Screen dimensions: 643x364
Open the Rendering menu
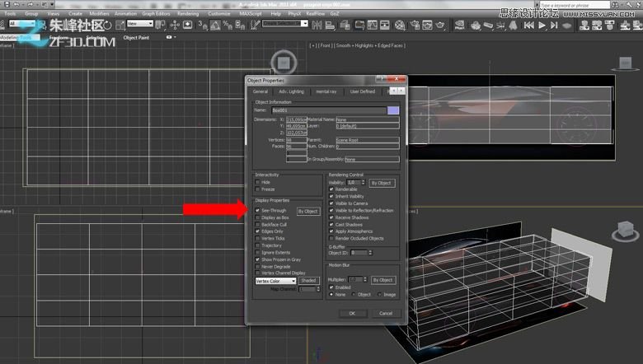189,14
